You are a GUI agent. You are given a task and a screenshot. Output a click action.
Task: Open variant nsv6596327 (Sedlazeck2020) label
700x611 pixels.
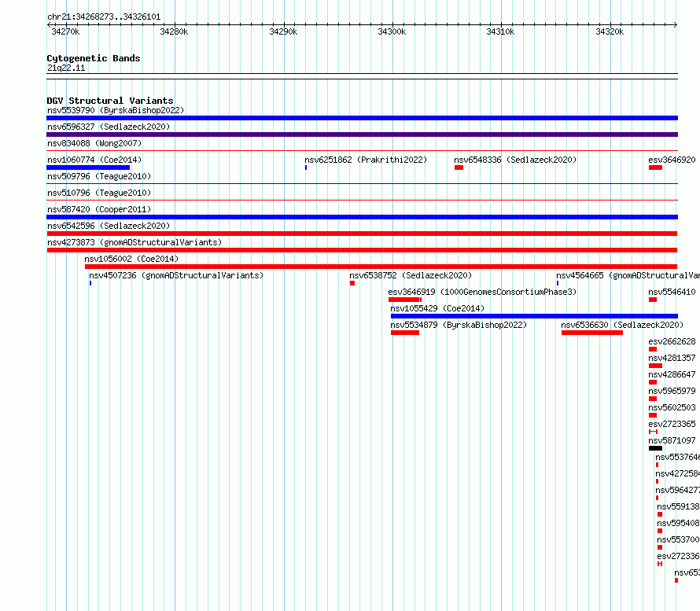click(109, 127)
